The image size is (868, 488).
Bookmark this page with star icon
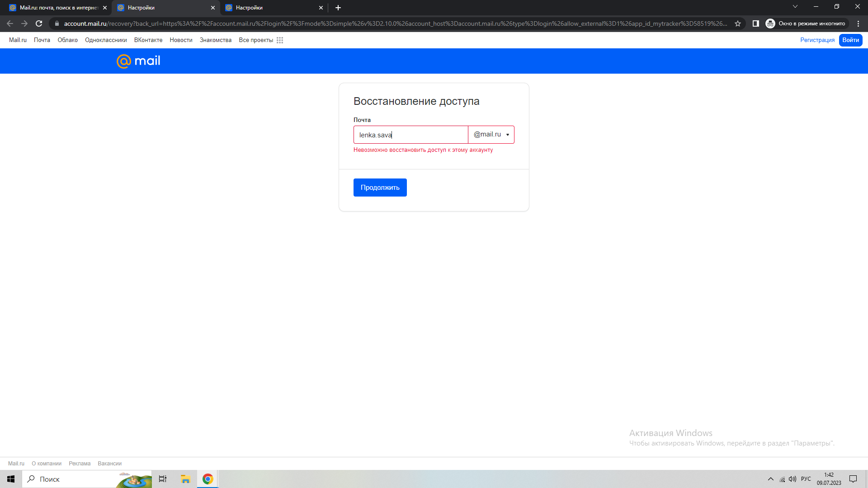(x=738, y=23)
